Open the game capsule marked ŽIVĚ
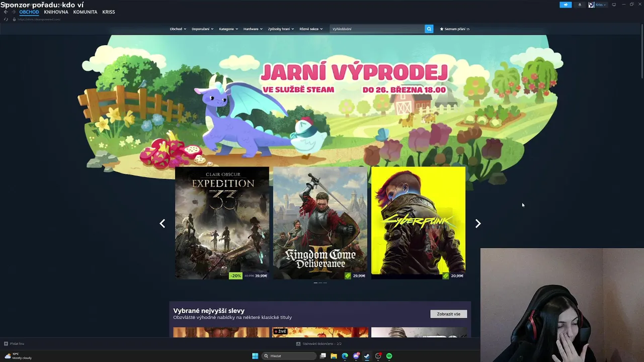 pos(320,332)
